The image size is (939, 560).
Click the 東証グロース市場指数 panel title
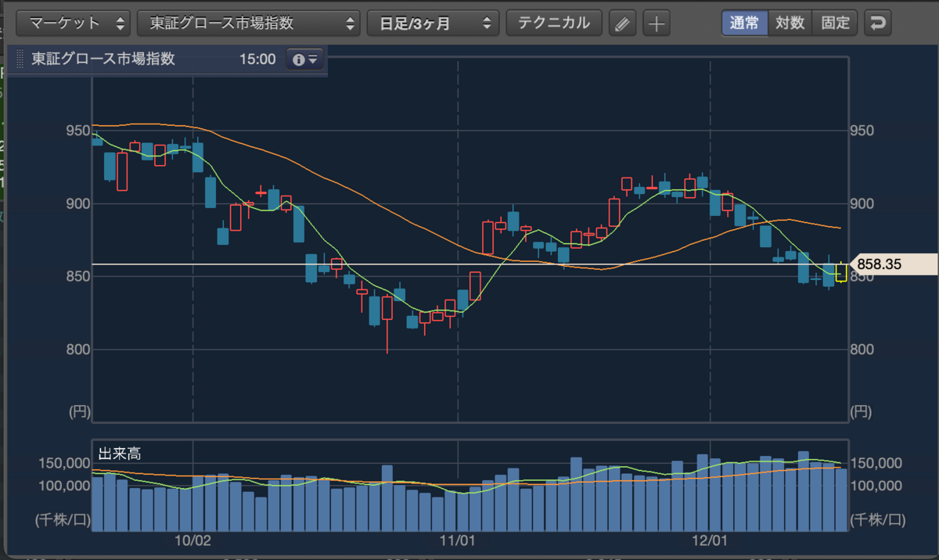pos(103,59)
